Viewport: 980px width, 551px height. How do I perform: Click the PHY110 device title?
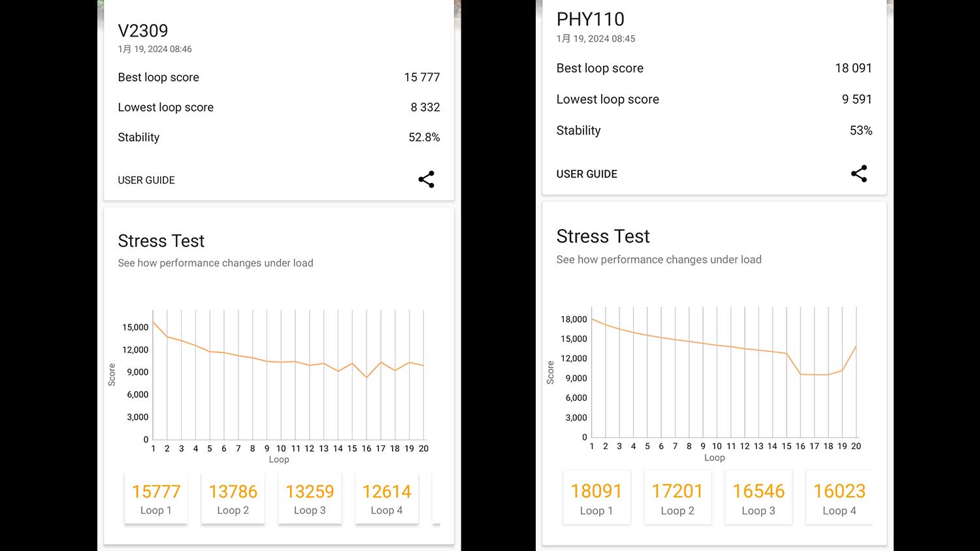tap(590, 20)
